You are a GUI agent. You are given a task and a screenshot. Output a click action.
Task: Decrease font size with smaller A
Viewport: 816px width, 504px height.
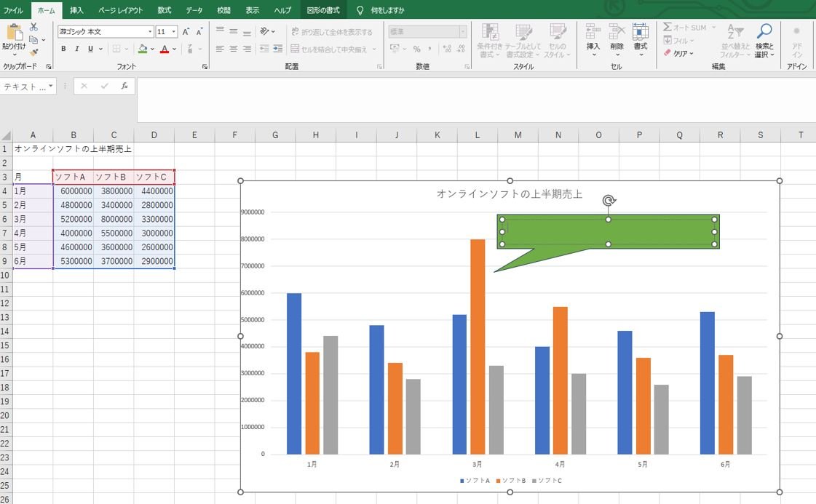pos(199,32)
